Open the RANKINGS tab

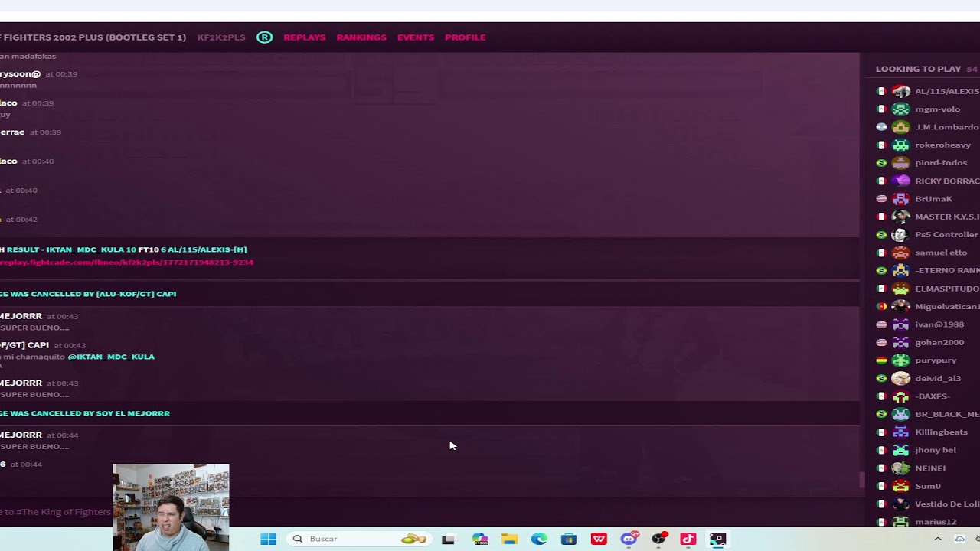(x=361, y=37)
